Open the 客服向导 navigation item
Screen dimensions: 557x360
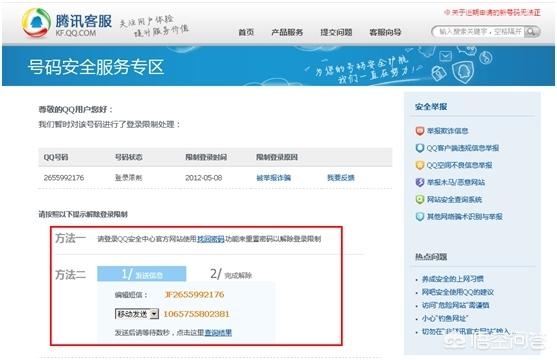385,32
